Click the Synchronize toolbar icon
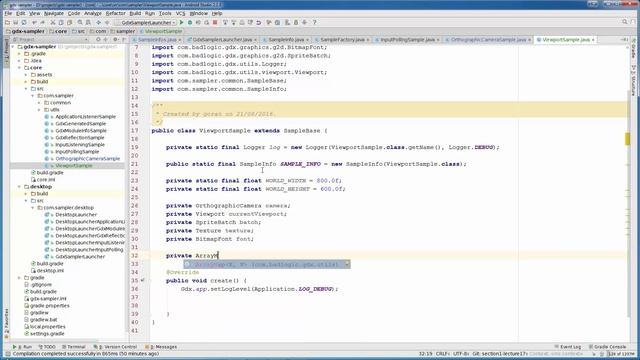The image size is (640, 360). (x=24, y=22)
